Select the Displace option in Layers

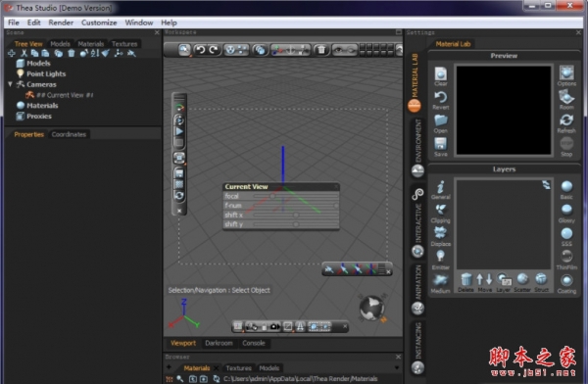(441, 237)
